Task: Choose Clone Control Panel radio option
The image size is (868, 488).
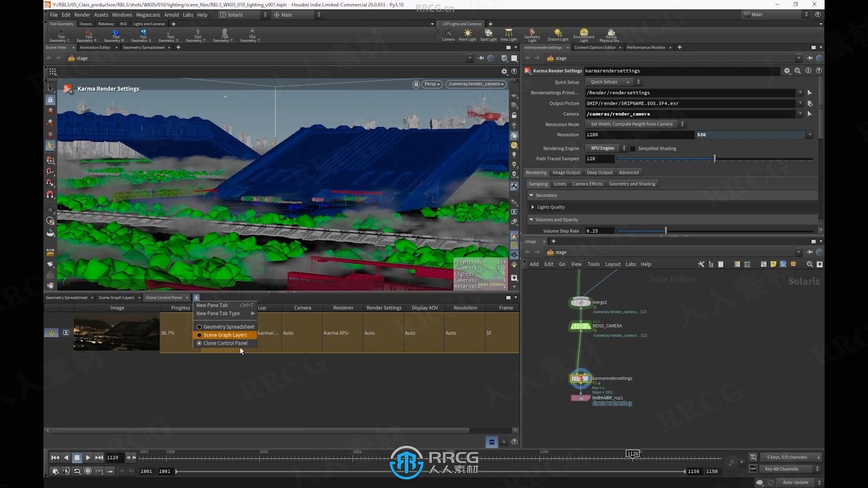Action: point(225,343)
